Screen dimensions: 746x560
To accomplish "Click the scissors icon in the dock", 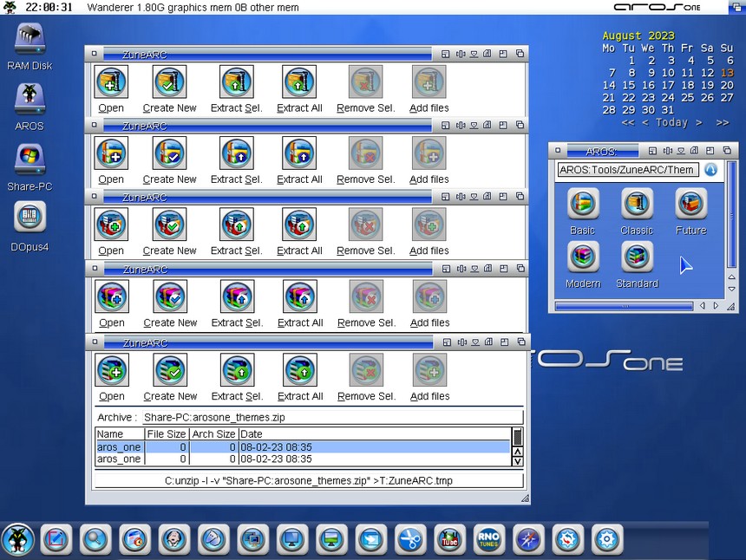I will click(x=410, y=539).
